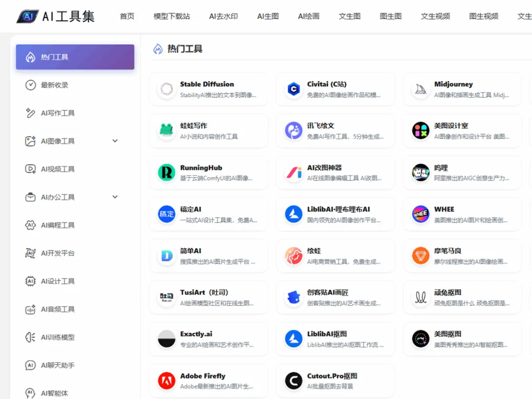
Task: Click the Adobe Firefly card title
Action: click(203, 376)
